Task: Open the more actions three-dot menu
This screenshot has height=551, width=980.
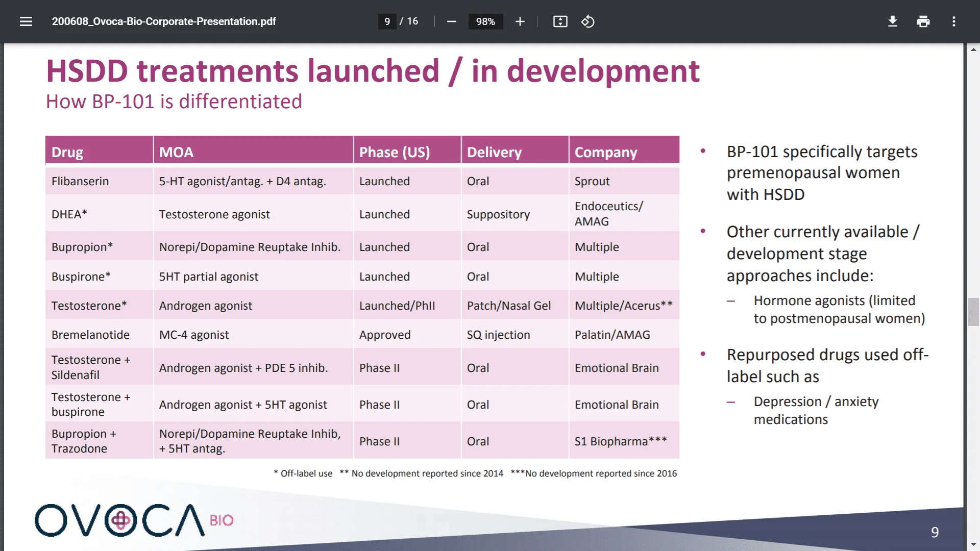Action: click(x=953, y=21)
